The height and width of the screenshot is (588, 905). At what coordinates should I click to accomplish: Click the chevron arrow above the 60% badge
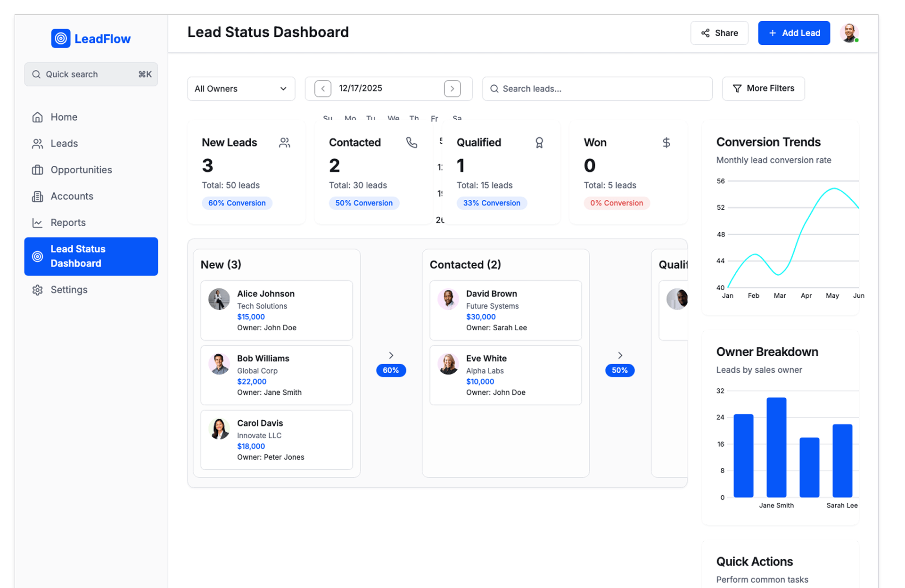click(x=391, y=355)
